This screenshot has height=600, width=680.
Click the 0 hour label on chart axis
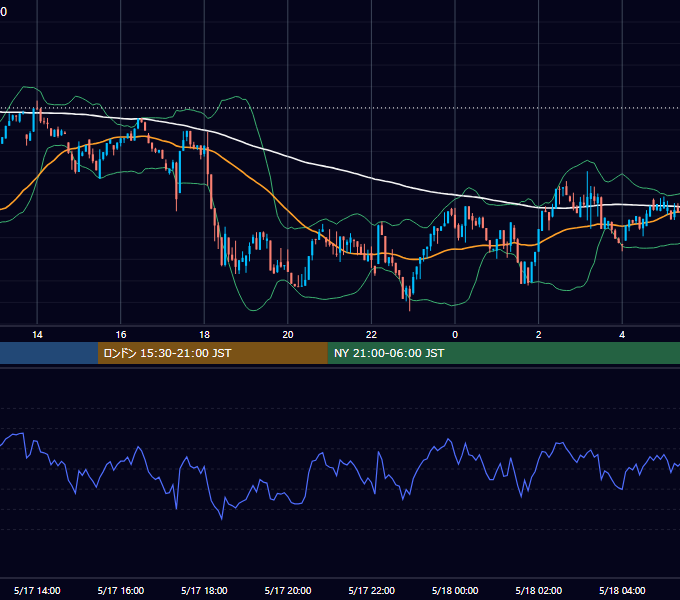pos(455,335)
